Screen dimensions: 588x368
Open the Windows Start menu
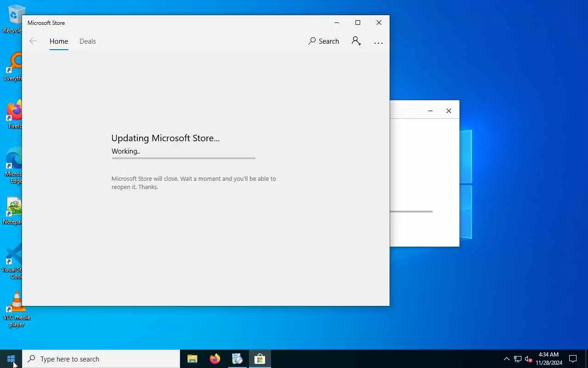pos(11,359)
